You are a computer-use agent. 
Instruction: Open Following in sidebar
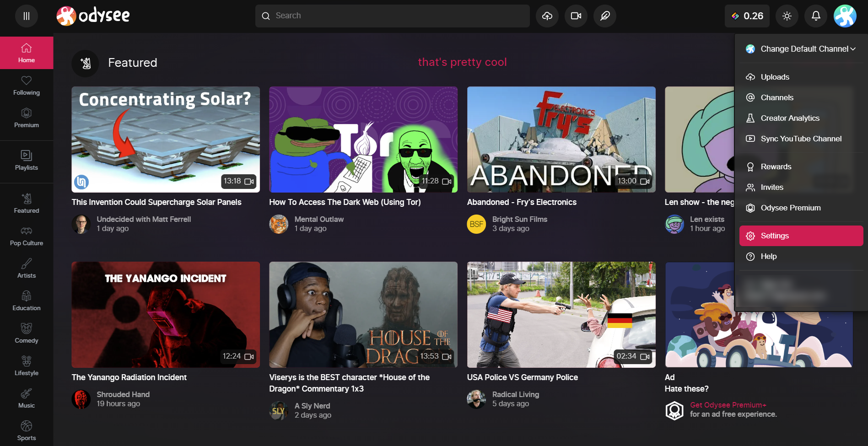[27, 86]
